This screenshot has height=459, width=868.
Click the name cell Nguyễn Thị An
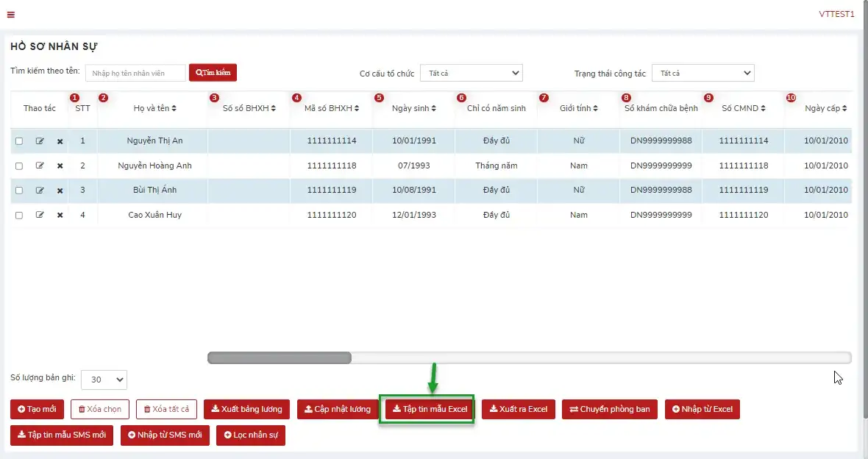154,140
